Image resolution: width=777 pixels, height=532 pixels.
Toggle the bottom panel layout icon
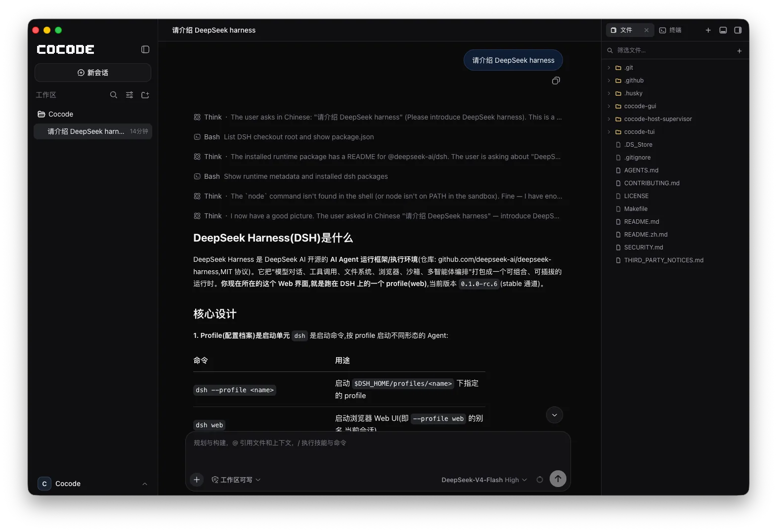point(723,30)
